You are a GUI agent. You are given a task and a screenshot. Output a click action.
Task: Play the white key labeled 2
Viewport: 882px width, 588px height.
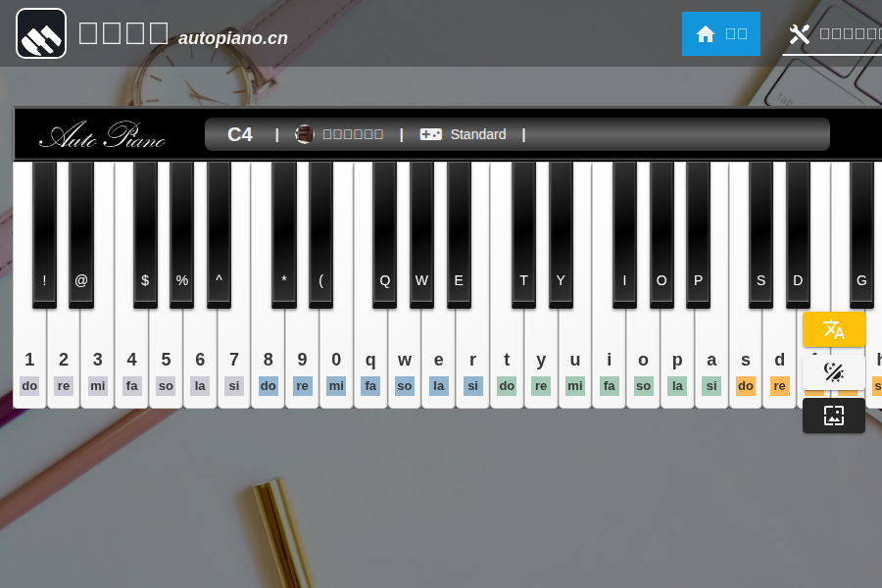click(x=64, y=360)
